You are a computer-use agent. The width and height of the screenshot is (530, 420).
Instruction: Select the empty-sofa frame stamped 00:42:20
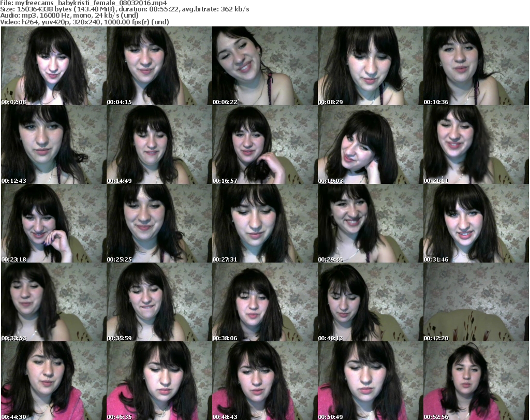click(x=476, y=302)
